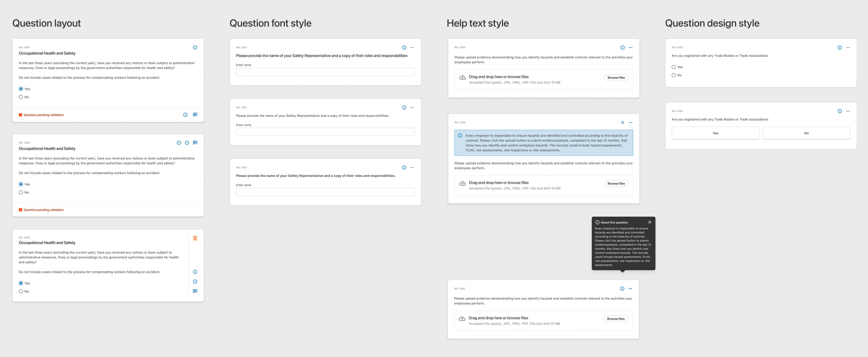The image size is (868, 357).
Task: Select Yes radio in first Occupational Health card
Action: tap(21, 89)
